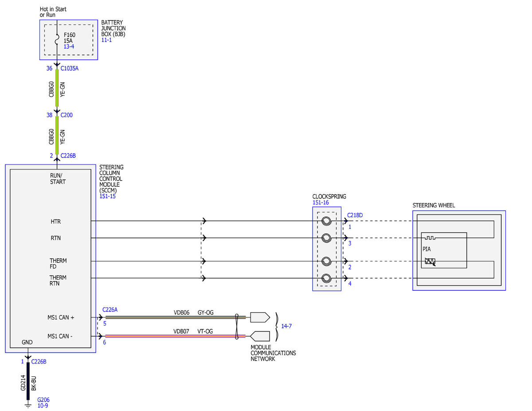Select the THERM RTN terminal label
This screenshot has width=532, height=411.
coord(58,281)
